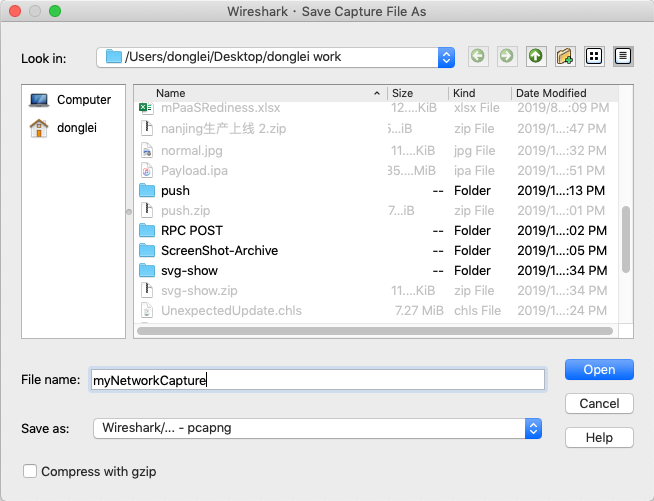Click the File name text field
Screen dimensions: 654x501
click(316, 380)
